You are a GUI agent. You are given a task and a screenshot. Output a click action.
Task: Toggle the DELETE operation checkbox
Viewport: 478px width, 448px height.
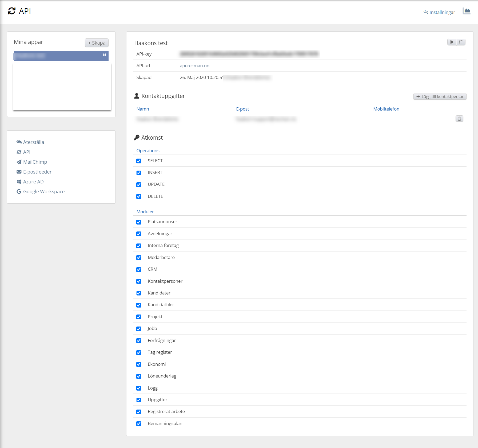pos(139,197)
